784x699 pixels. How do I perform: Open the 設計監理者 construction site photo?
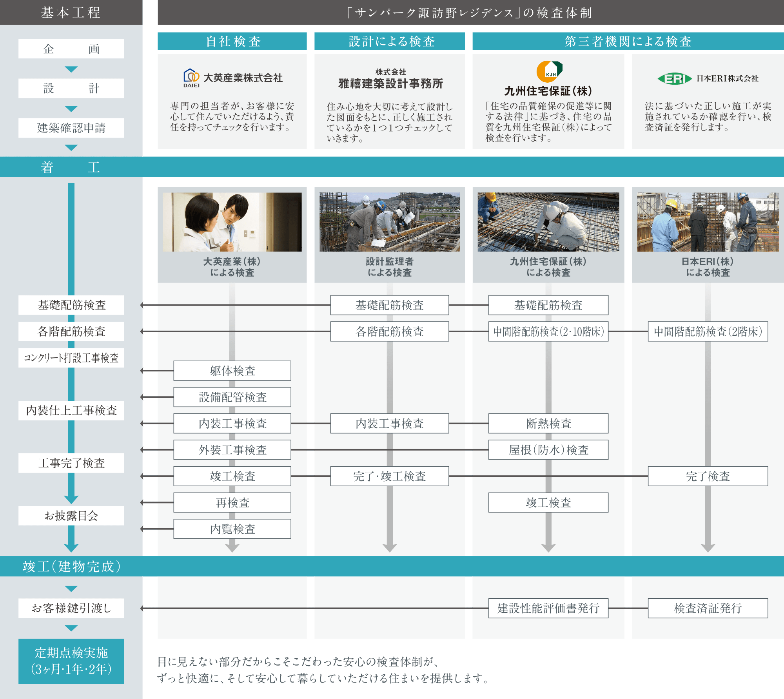click(x=389, y=222)
